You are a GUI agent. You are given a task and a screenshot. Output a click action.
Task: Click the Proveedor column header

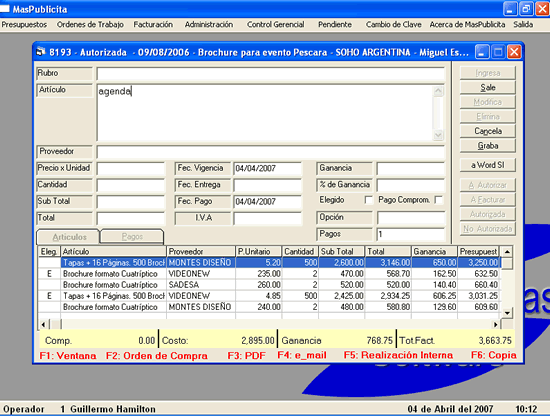pyautogui.click(x=201, y=251)
